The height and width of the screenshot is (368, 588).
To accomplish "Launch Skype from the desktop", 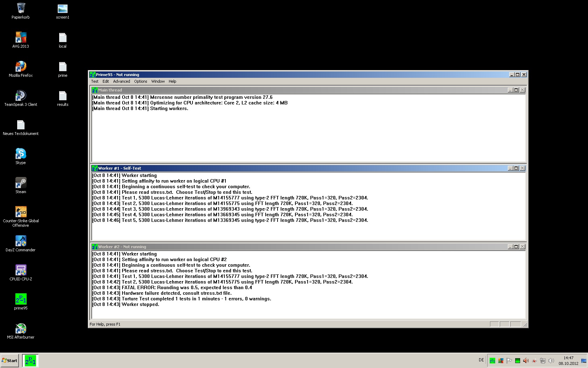I will pyautogui.click(x=21, y=156).
